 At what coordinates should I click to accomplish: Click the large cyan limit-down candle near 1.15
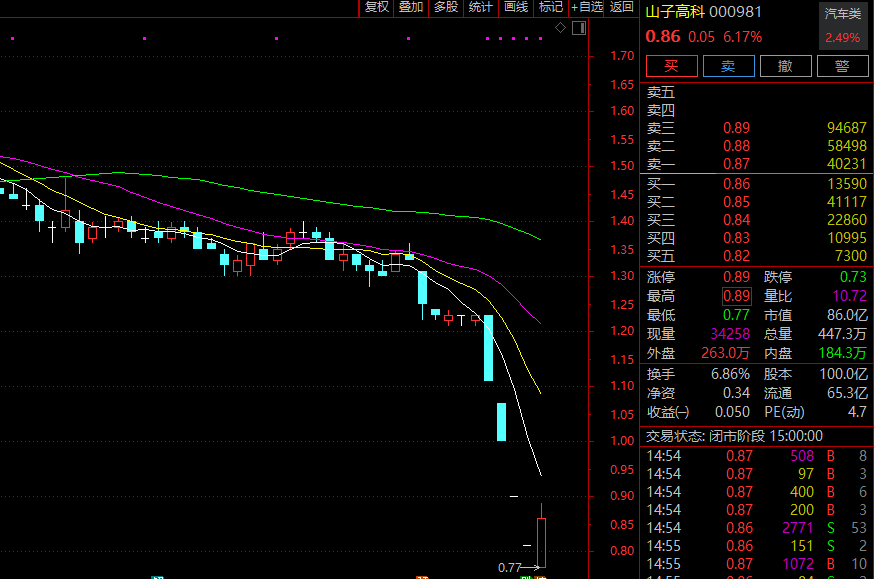[488, 348]
